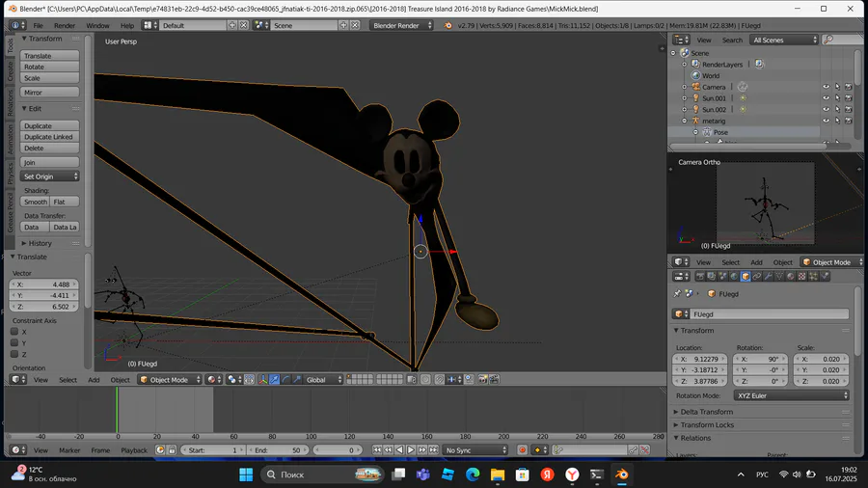Toggle automatic keyframe recording button
This screenshot has height=488, width=868.
522,449
